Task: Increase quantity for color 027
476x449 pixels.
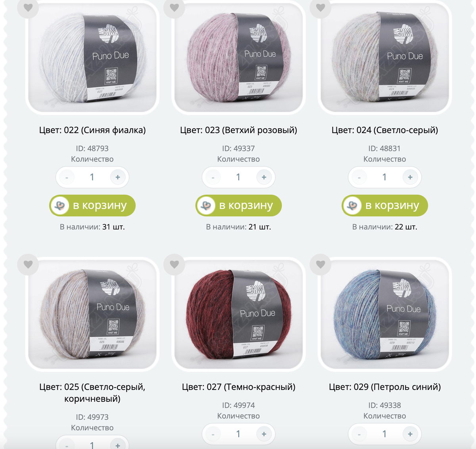Action: [x=264, y=434]
